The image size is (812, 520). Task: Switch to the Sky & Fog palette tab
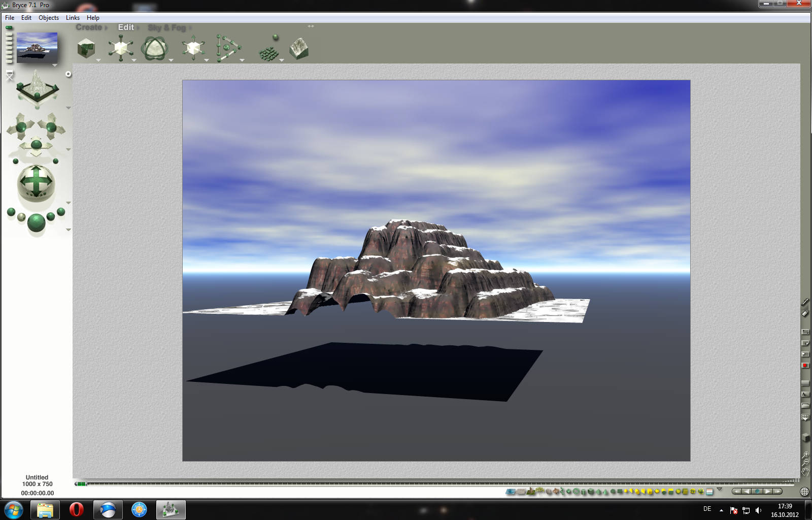pyautogui.click(x=167, y=27)
